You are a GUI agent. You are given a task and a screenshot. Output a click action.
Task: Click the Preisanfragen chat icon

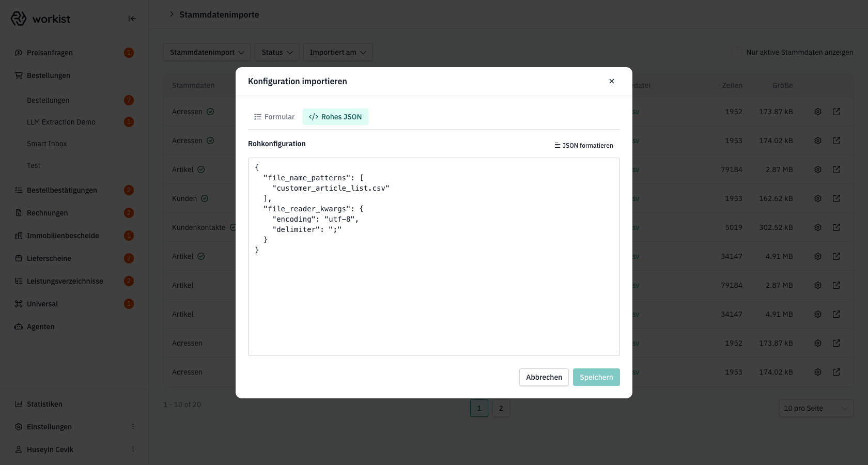(19, 53)
